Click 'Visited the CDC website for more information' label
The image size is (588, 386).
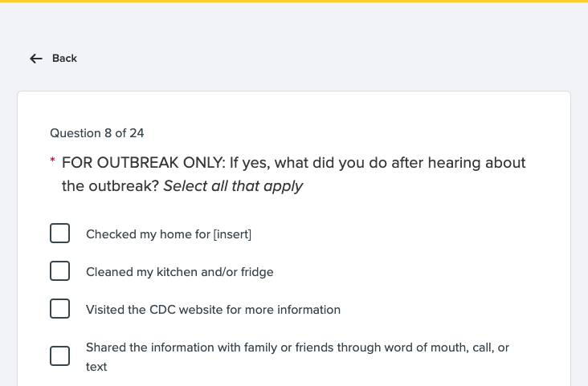click(x=213, y=310)
